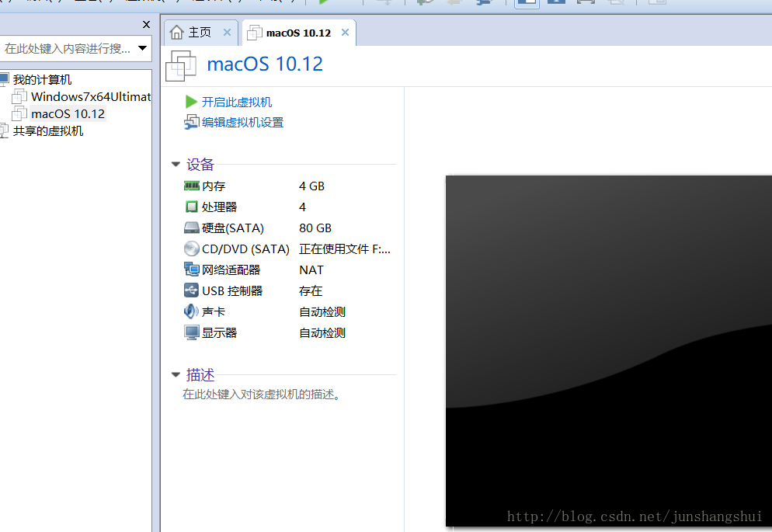Click the 声卡 device label
Viewport: 772px width, 532px height.
[x=214, y=311]
